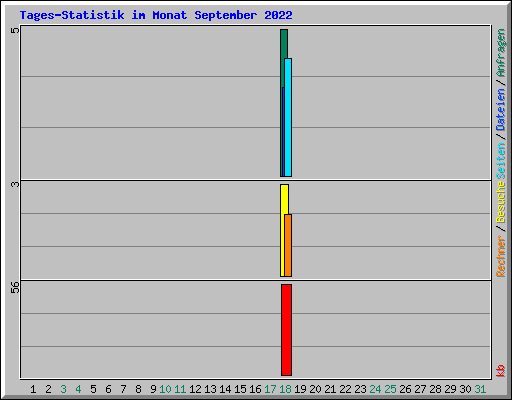
Task: Click day label '19' on the x-axis
Action: click(x=300, y=389)
